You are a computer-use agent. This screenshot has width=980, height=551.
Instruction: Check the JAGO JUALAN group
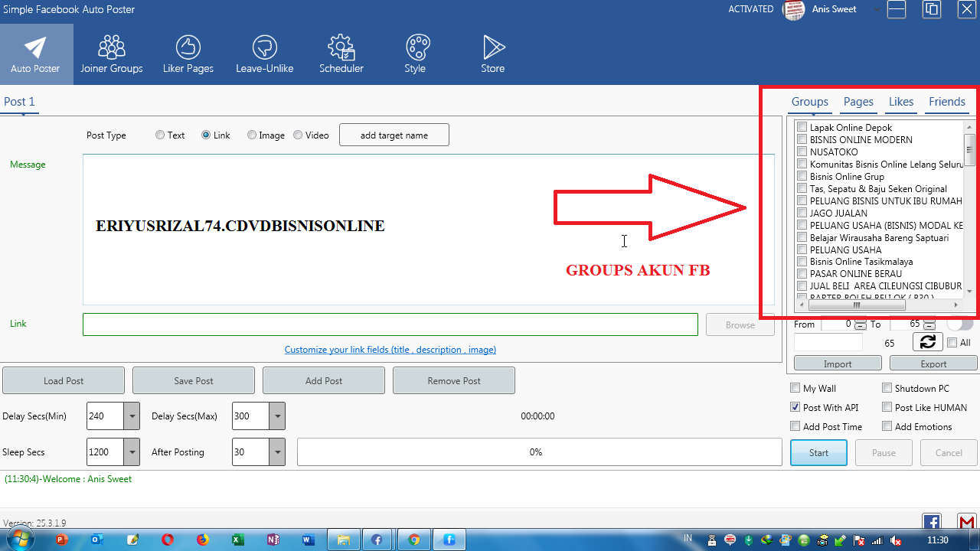pos(802,213)
